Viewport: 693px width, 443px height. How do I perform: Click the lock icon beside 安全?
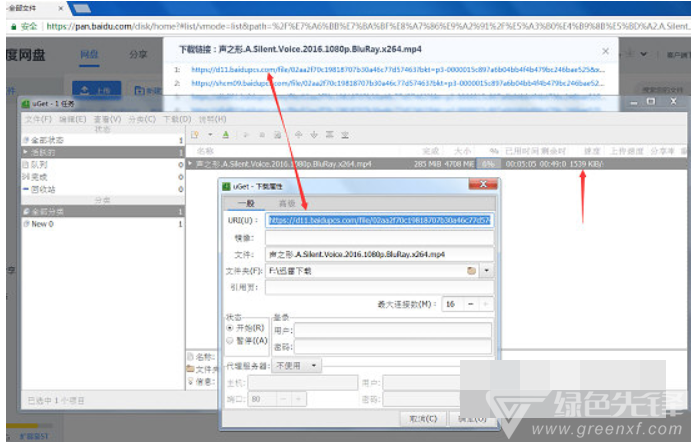click(x=14, y=27)
